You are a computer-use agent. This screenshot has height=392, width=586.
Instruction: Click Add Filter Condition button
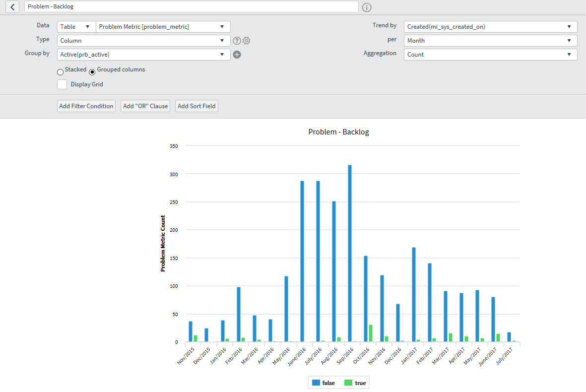[86, 106]
